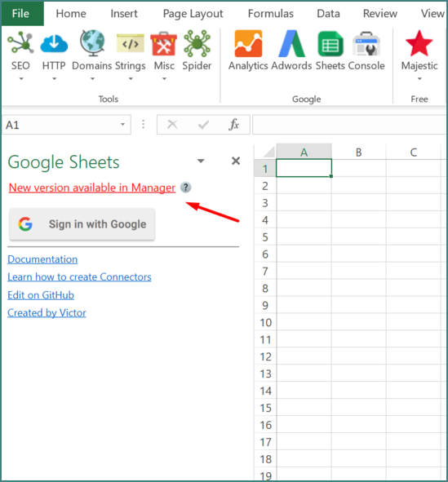The image size is (448, 482).
Task: Select row 15 header
Action: 265,408
